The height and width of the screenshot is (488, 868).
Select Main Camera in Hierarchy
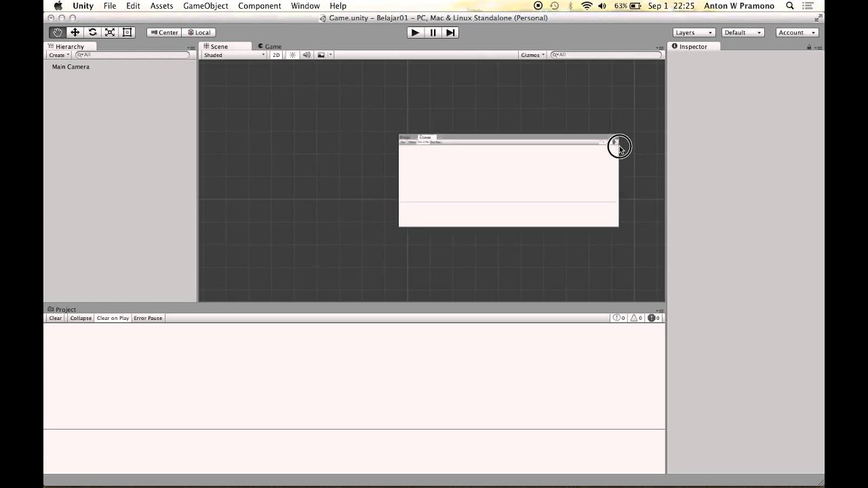tap(71, 67)
